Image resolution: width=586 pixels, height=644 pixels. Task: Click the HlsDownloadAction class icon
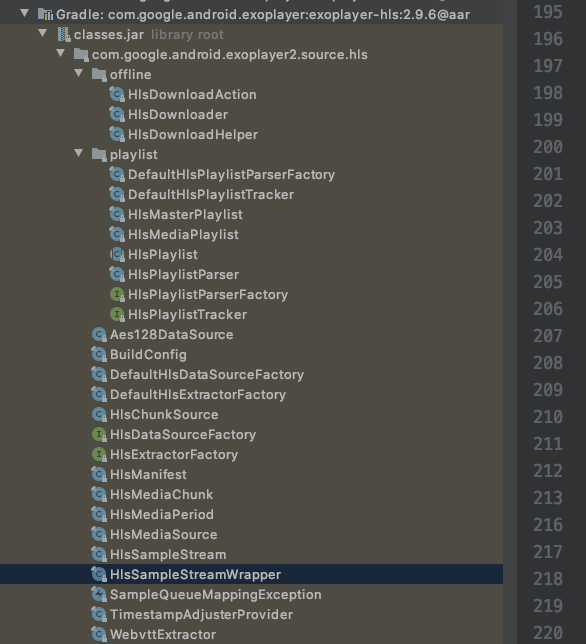[x=117, y=95]
